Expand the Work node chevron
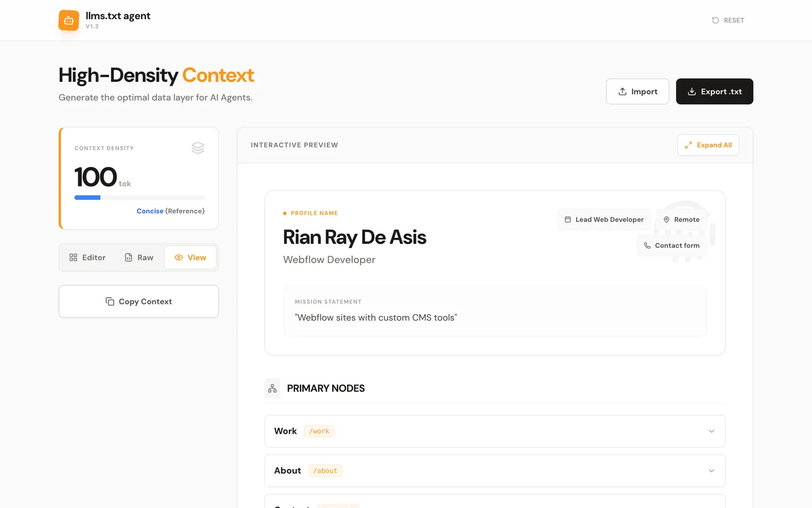The height and width of the screenshot is (508, 812). (x=712, y=431)
